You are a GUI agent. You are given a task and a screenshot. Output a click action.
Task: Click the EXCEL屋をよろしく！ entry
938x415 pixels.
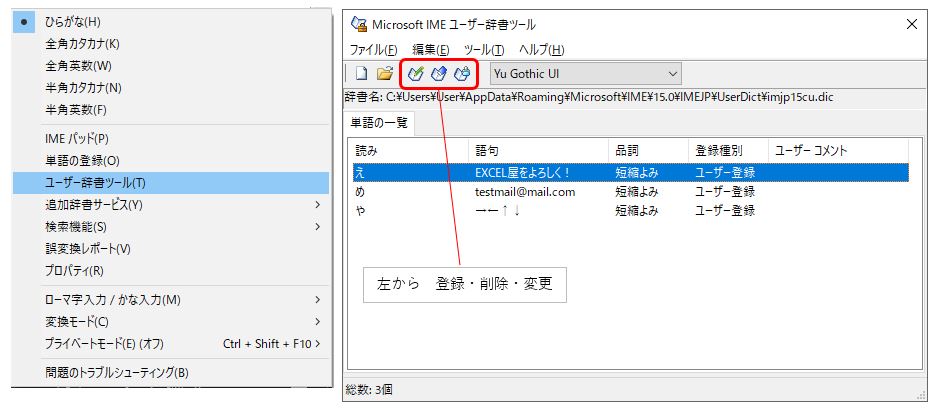click(x=523, y=173)
